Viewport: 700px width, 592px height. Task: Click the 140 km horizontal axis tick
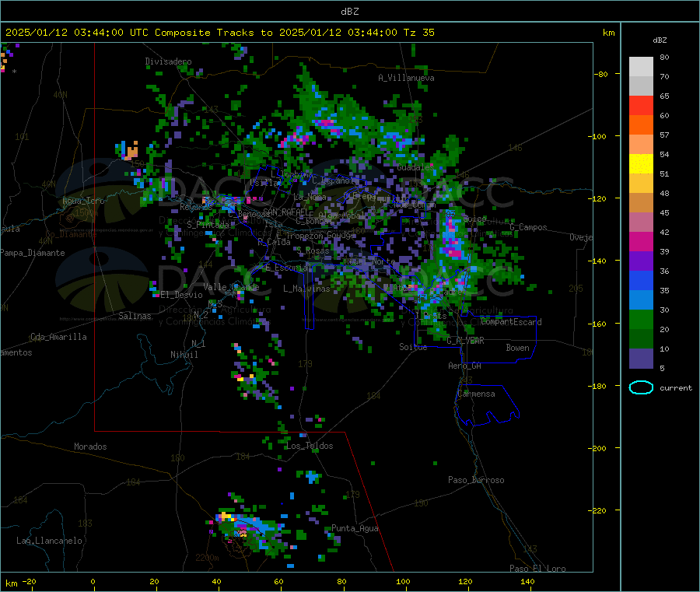(527, 581)
